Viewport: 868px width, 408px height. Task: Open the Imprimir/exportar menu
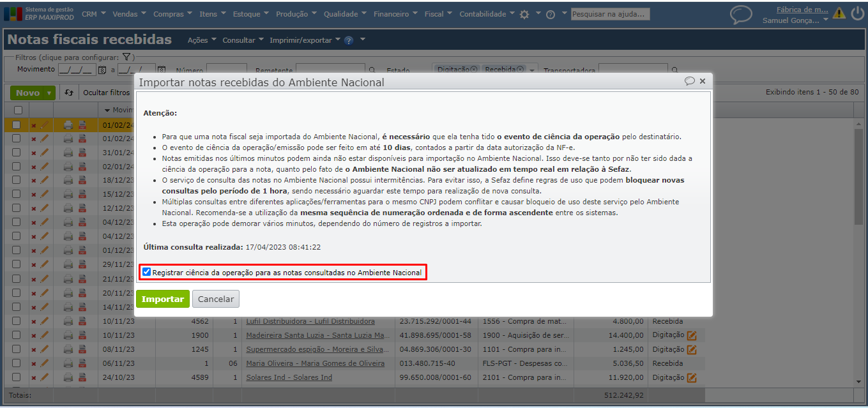click(305, 40)
